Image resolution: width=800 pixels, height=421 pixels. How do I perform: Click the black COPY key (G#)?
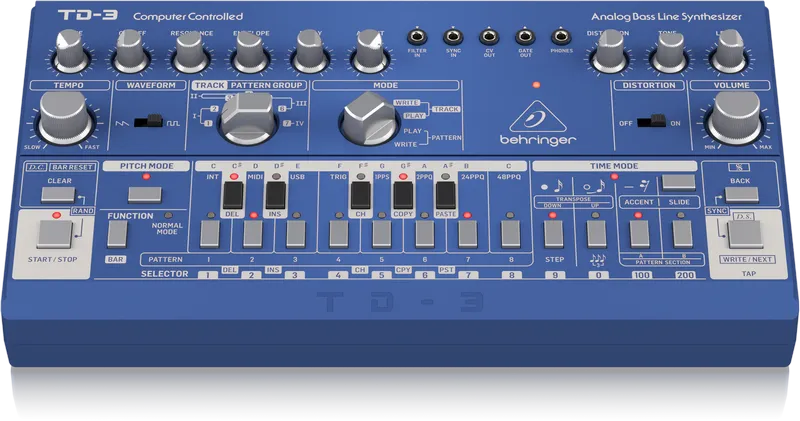(x=403, y=195)
